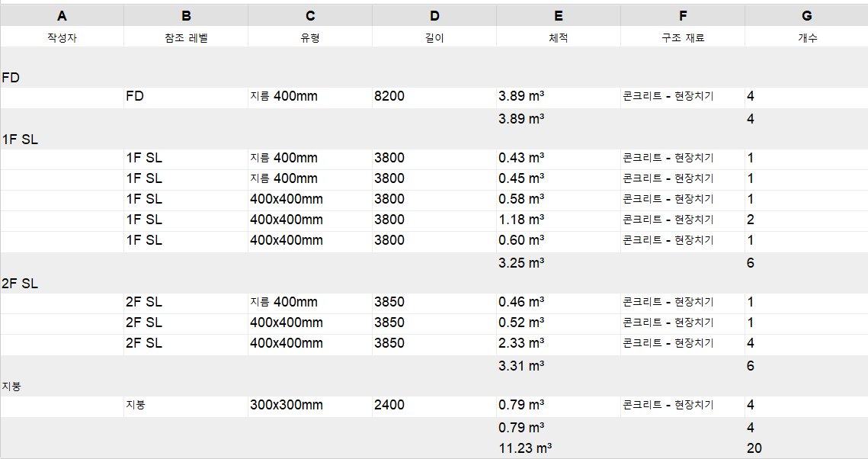The image size is (868, 459).
Task: Click the 1F SL group heading row
Action: click(21, 140)
